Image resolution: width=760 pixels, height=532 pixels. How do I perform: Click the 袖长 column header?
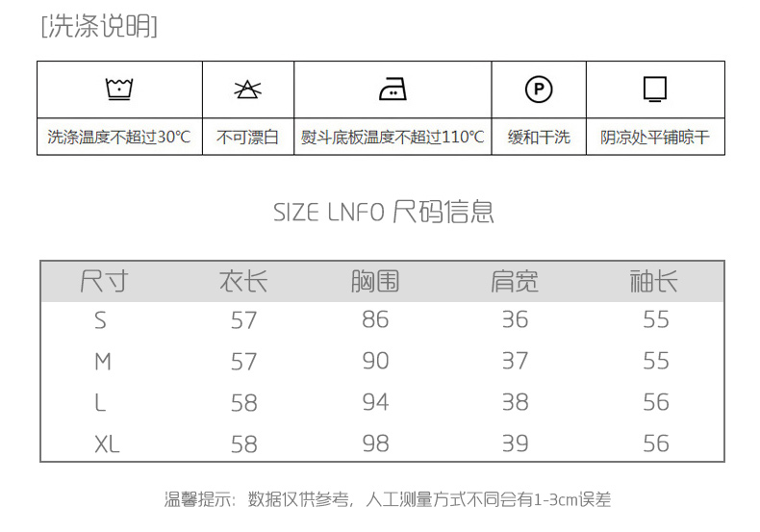click(654, 282)
